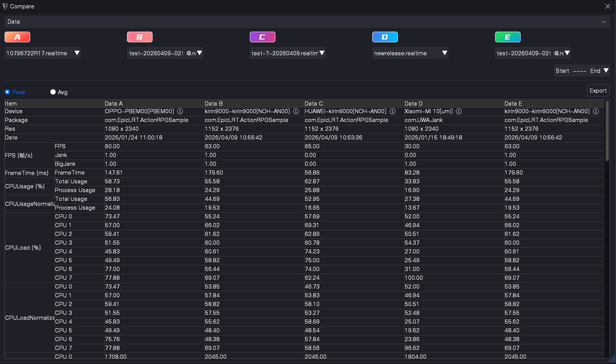Select the FrameTime (ms) group label
The image size is (616, 364).
pyautogui.click(x=27, y=173)
